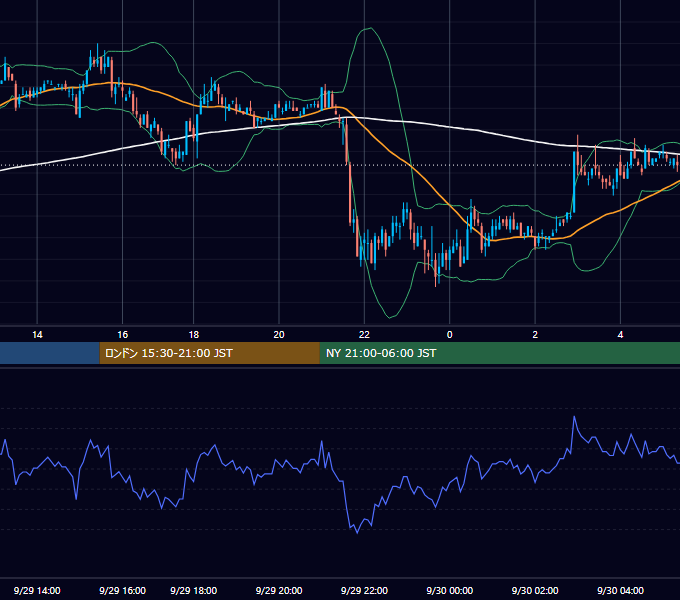Click the oscillator's highest peak near 9/30 03:00
The image size is (680, 600).
pos(574,417)
